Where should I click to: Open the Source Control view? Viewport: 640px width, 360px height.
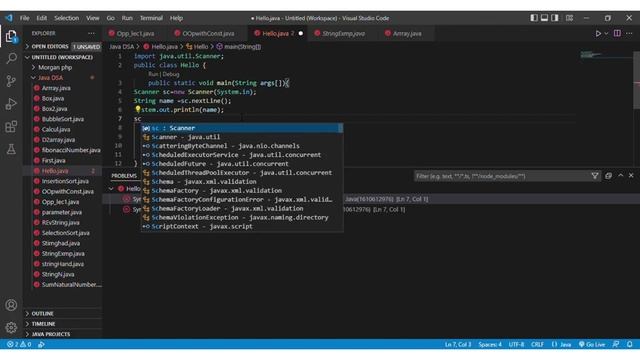coord(11,81)
